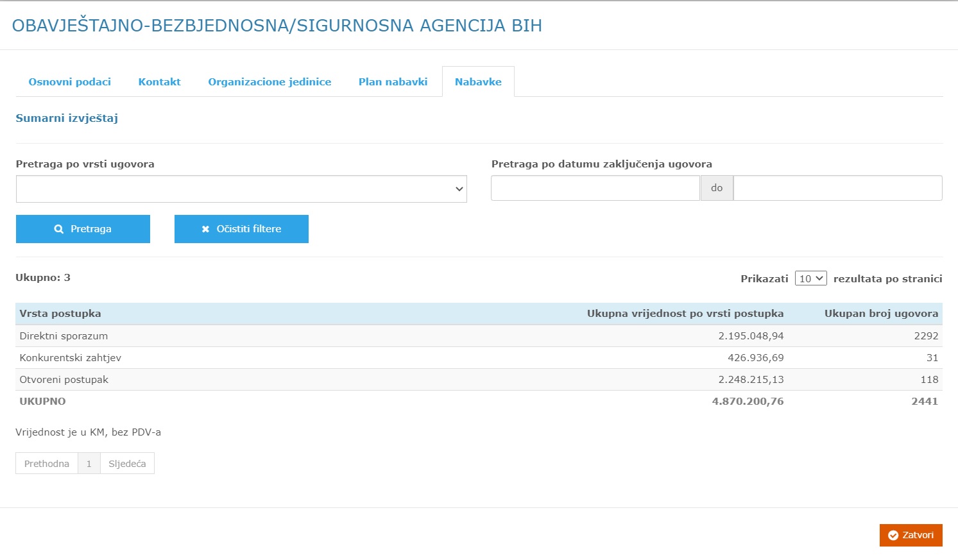
Task: Click total contract count 2441
Action: 925,402
